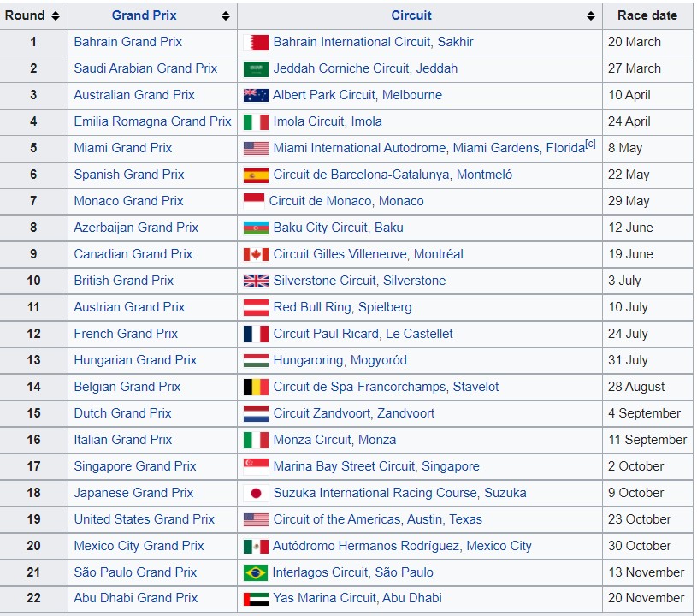The width and height of the screenshot is (697, 616).
Task: Click the Austrian flag icon
Action: pos(256,307)
